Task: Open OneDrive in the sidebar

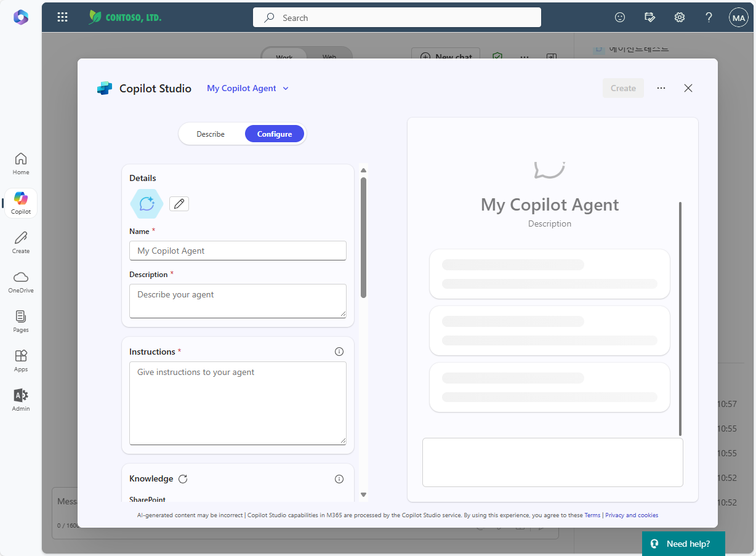Action: point(21,282)
